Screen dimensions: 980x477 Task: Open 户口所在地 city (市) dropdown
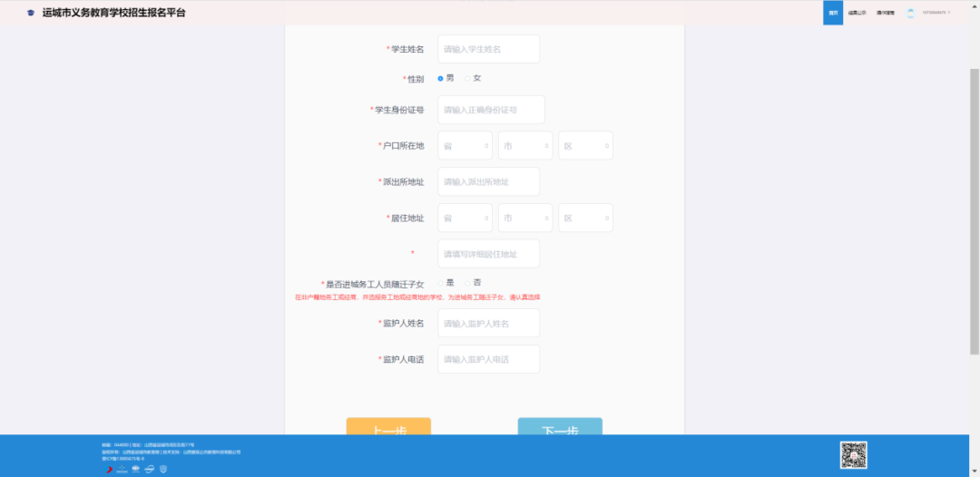pos(525,145)
